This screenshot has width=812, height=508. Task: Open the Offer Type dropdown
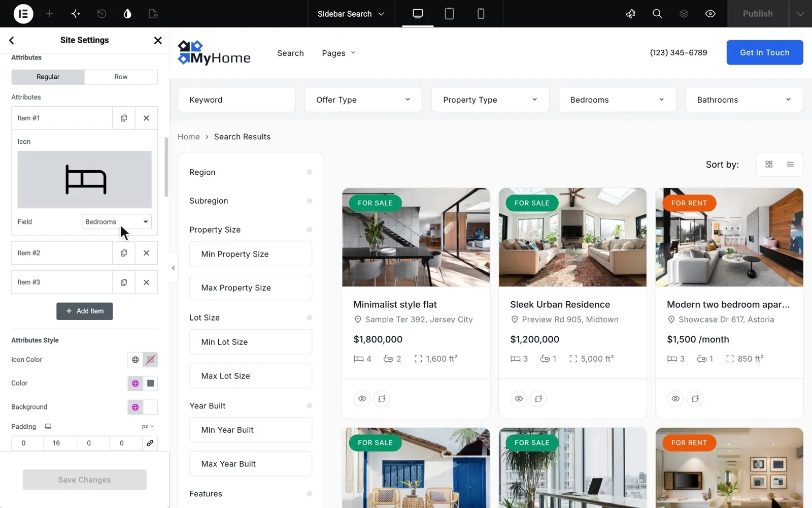[x=363, y=100]
